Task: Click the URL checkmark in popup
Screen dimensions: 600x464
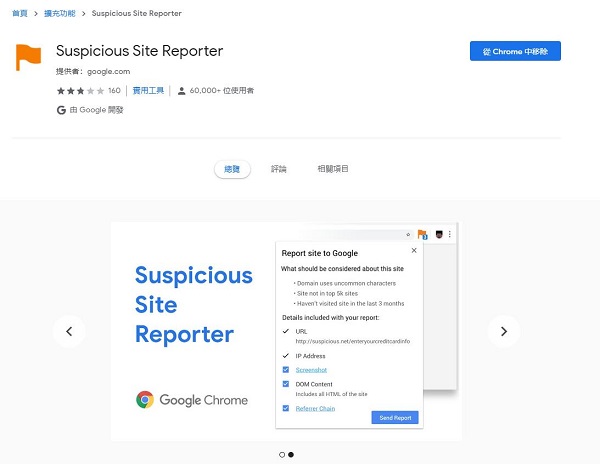Action: [x=285, y=331]
